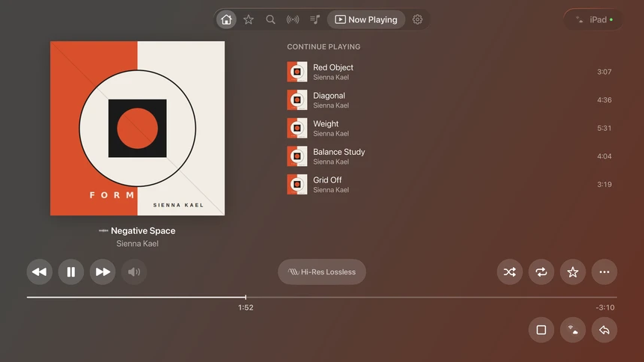
Task: Click the back arrow button
Action: (604, 330)
